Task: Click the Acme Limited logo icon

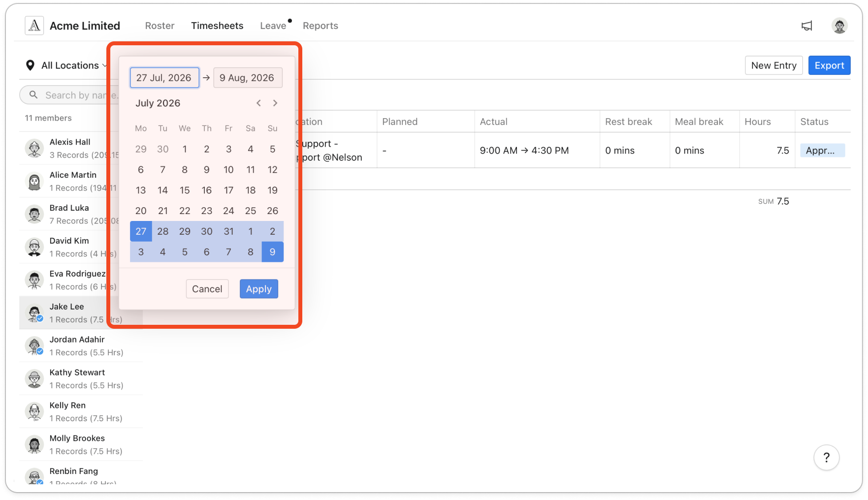Action: click(34, 26)
